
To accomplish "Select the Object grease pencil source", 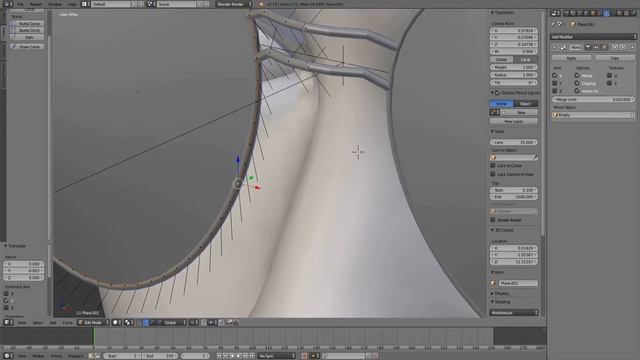I will (526, 104).
